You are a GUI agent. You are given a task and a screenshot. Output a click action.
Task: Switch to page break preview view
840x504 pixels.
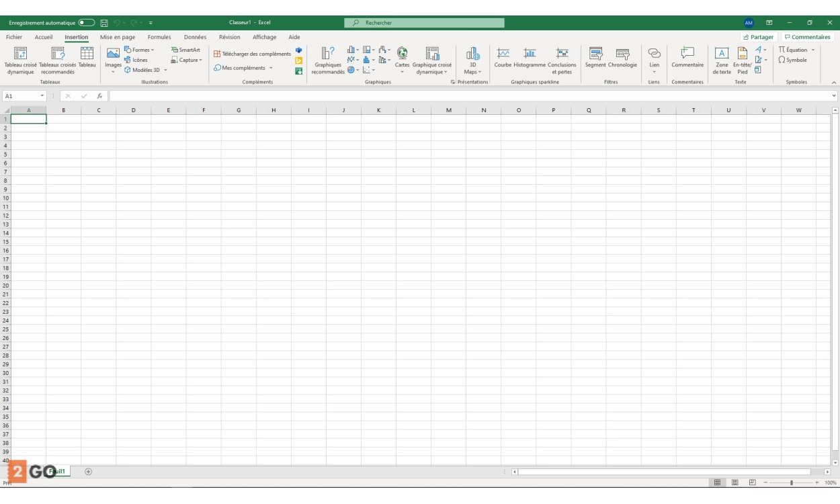pyautogui.click(x=752, y=482)
